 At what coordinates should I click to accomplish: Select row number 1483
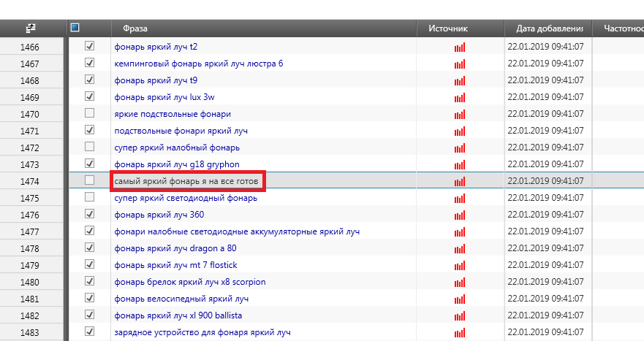[x=30, y=333]
